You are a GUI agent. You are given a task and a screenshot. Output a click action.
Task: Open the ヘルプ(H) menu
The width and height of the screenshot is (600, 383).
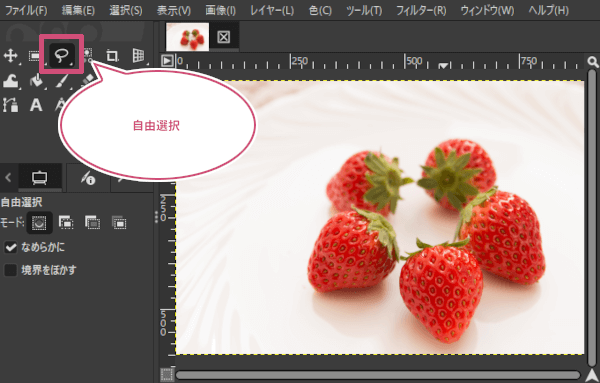[x=548, y=10]
